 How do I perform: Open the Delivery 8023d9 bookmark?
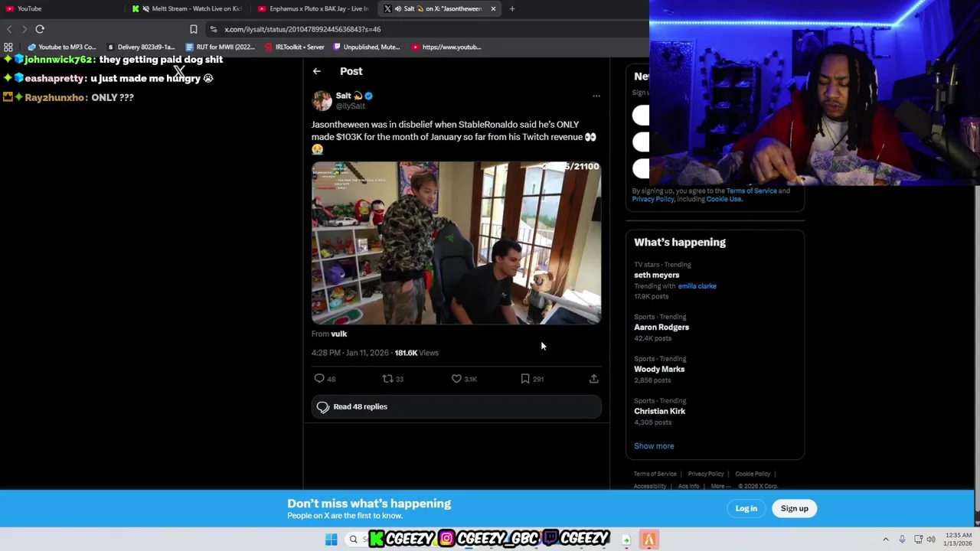[x=140, y=47]
